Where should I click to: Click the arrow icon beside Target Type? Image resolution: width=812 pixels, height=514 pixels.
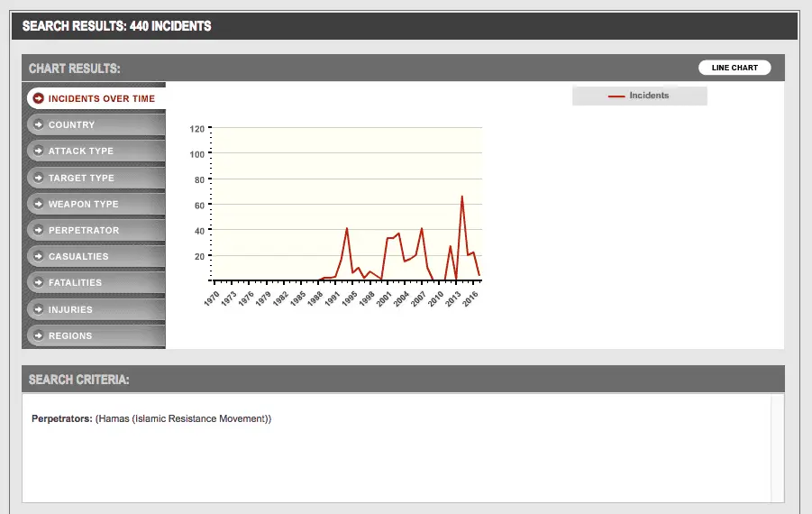pos(39,178)
